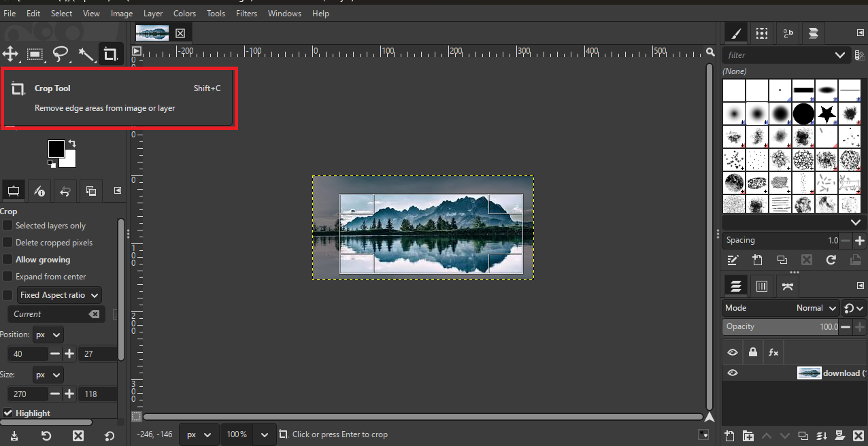Switch to the Paths tab
Viewport: 868px width, 446px height.
tap(788, 286)
